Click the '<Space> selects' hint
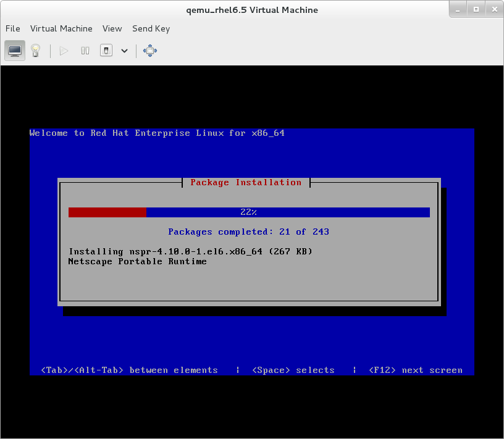 293,370
